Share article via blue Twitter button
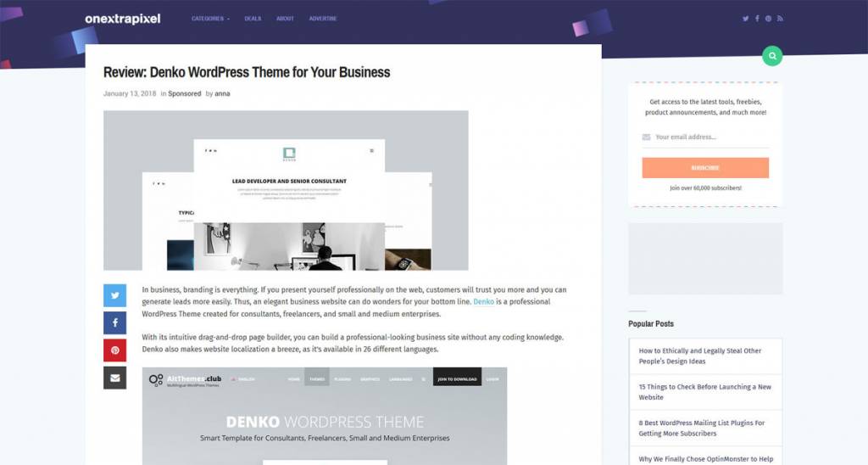Image resolution: width=868 pixels, height=465 pixels. coord(114,295)
